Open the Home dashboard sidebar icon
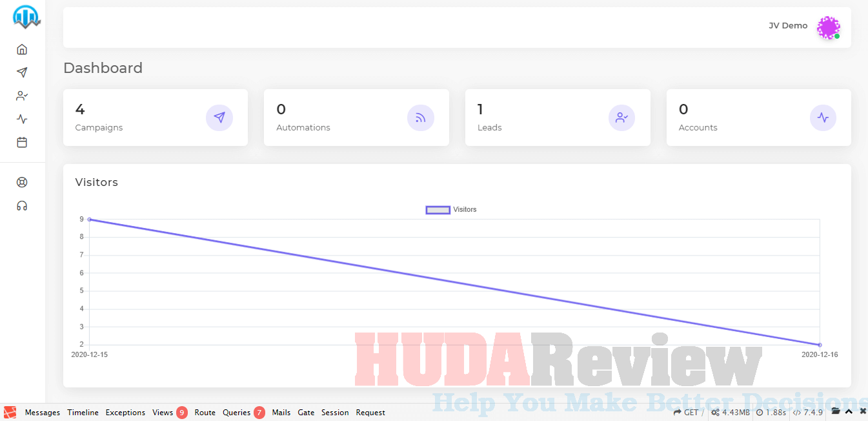This screenshot has height=421, width=868. tap(22, 49)
